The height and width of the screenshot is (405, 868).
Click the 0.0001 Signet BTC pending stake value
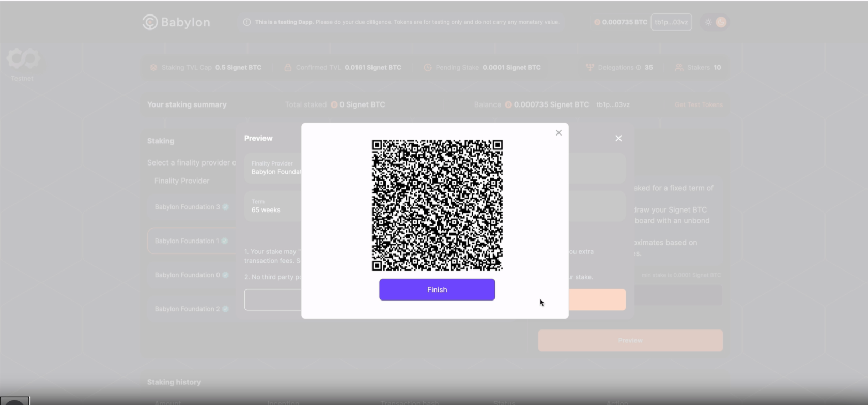coord(512,68)
